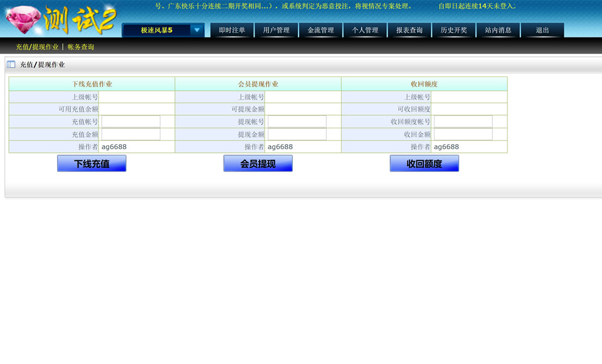Click the 可用充值余额 label
The image size is (602, 364).
78,109
